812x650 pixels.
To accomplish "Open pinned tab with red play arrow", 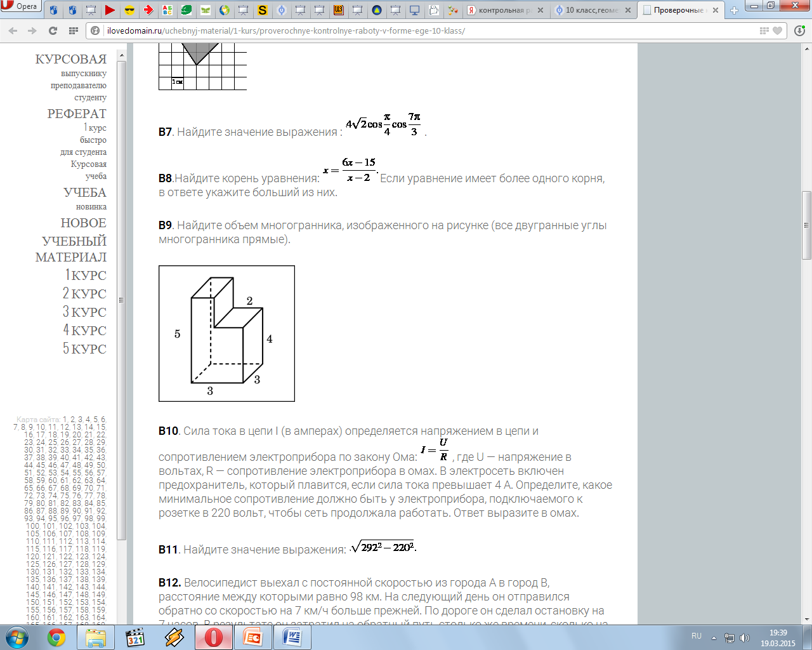I will pos(110,10).
